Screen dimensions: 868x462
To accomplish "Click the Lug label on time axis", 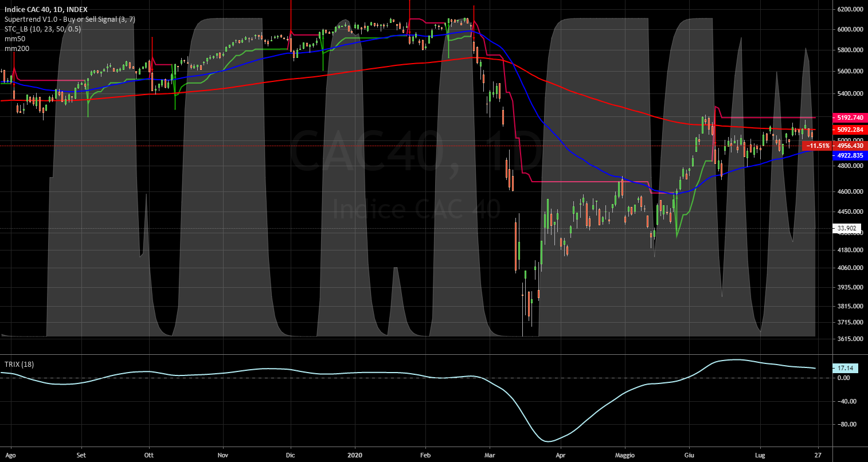I will [x=761, y=456].
